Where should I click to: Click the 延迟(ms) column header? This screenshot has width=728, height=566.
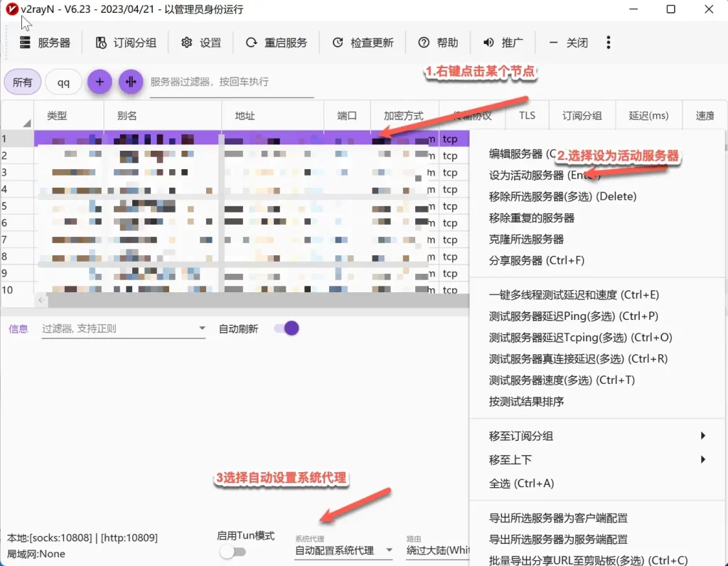click(x=648, y=116)
